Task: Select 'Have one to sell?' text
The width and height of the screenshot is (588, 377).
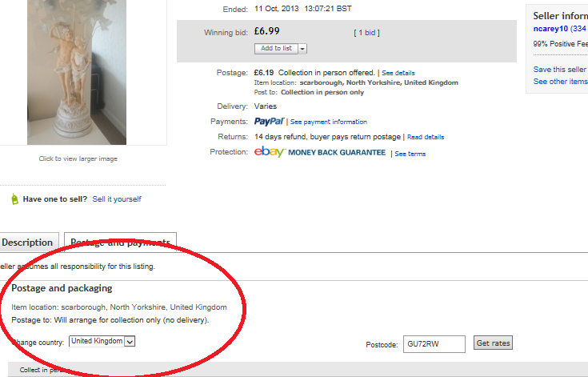Action: 54,199
